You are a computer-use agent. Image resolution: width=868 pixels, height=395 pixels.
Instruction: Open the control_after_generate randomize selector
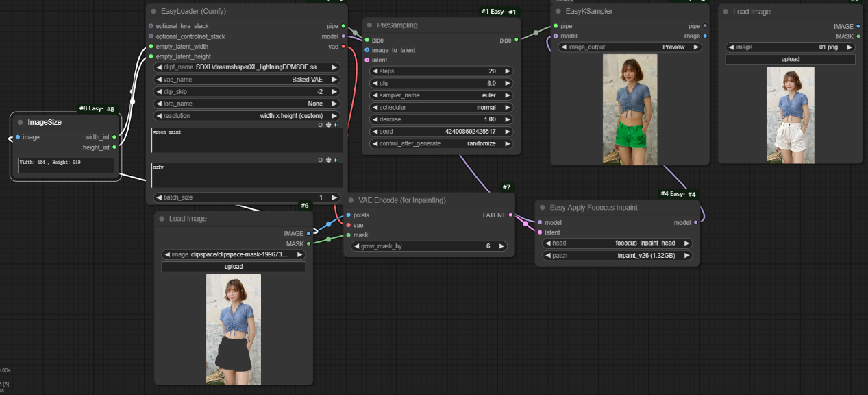tap(441, 144)
